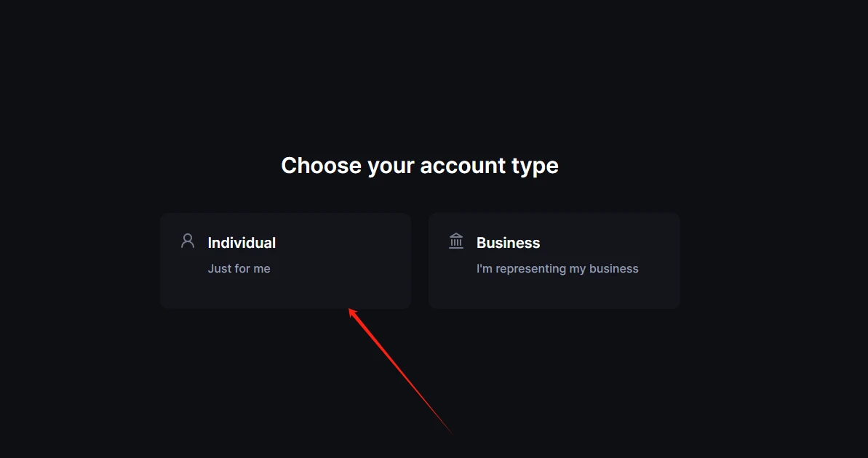Click the tail end of the red arrow
The height and width of the screenshot is (458, 868).
(x=451, y=433)
